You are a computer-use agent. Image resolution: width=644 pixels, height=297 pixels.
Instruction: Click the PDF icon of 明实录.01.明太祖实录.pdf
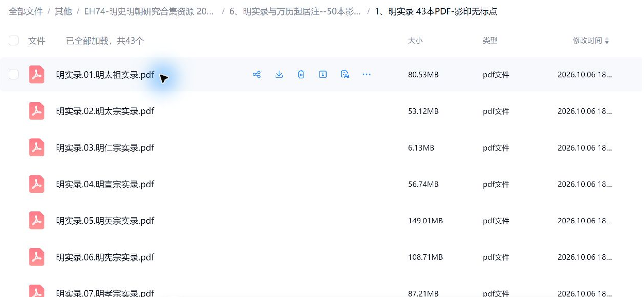click(37, 75)
